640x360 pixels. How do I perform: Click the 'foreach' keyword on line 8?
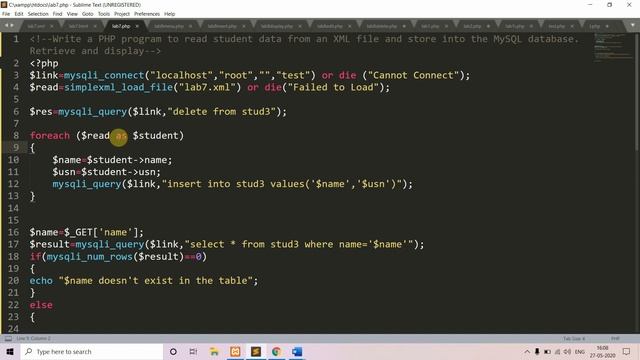[50, 136]
